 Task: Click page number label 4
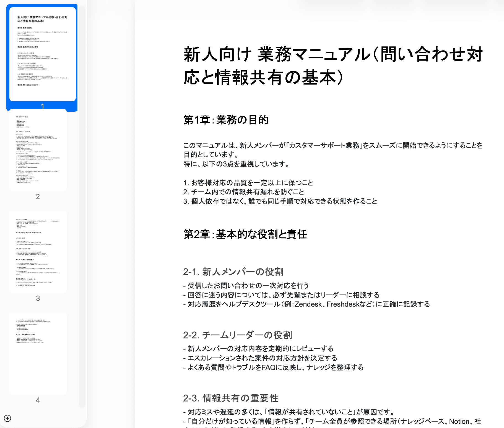click(38, 400)
